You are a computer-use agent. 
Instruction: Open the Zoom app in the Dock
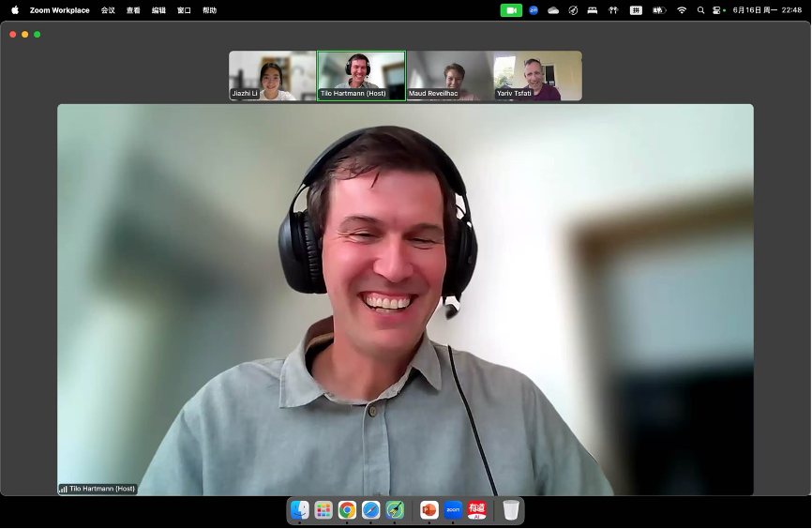pyautogui.click(x=454, y=510)
